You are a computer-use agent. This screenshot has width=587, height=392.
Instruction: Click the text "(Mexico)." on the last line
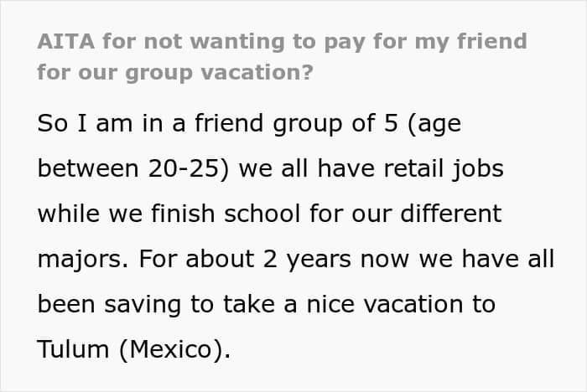coord(174,350)
